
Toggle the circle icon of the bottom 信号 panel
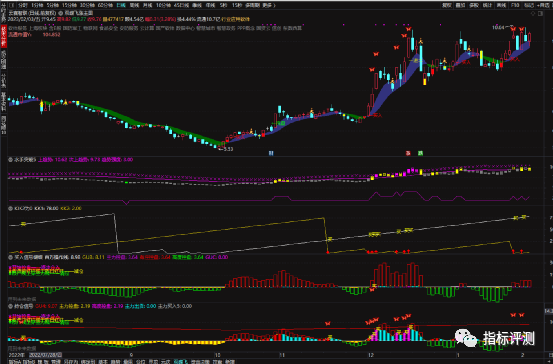(x=11, y=306)
